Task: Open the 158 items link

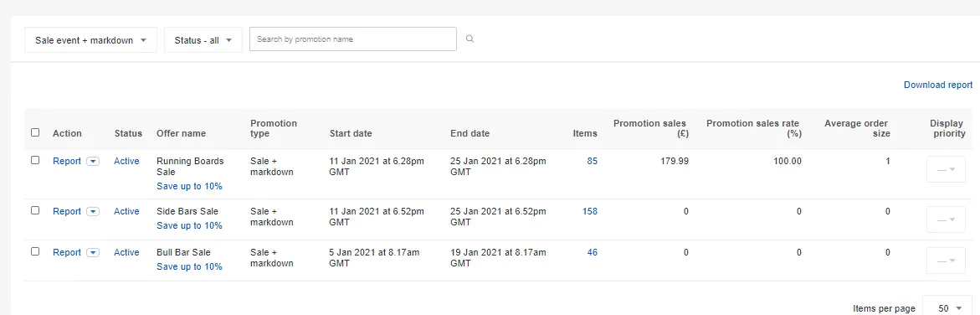Action: point(589,212)
